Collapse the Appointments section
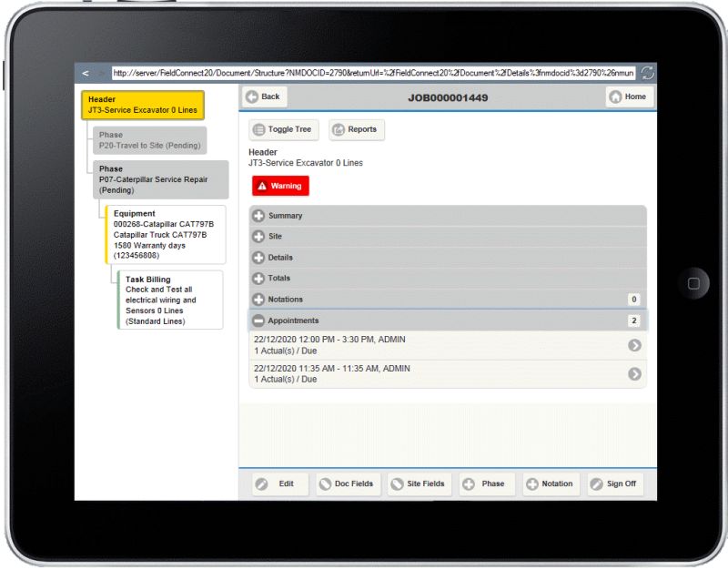The image size is (728, 570). coord(448,321)
